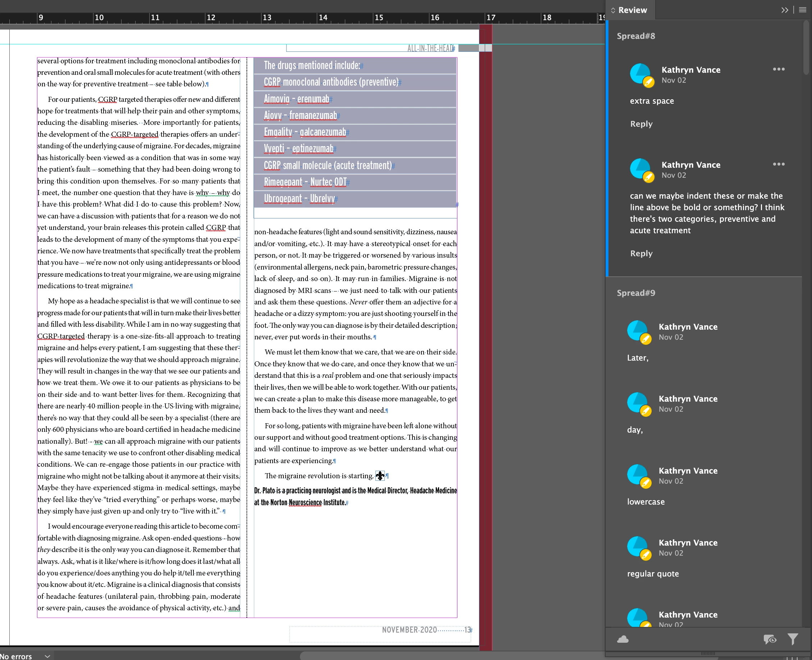Open the preflight 'No errors' dropdown arrow

coord(47,656)
